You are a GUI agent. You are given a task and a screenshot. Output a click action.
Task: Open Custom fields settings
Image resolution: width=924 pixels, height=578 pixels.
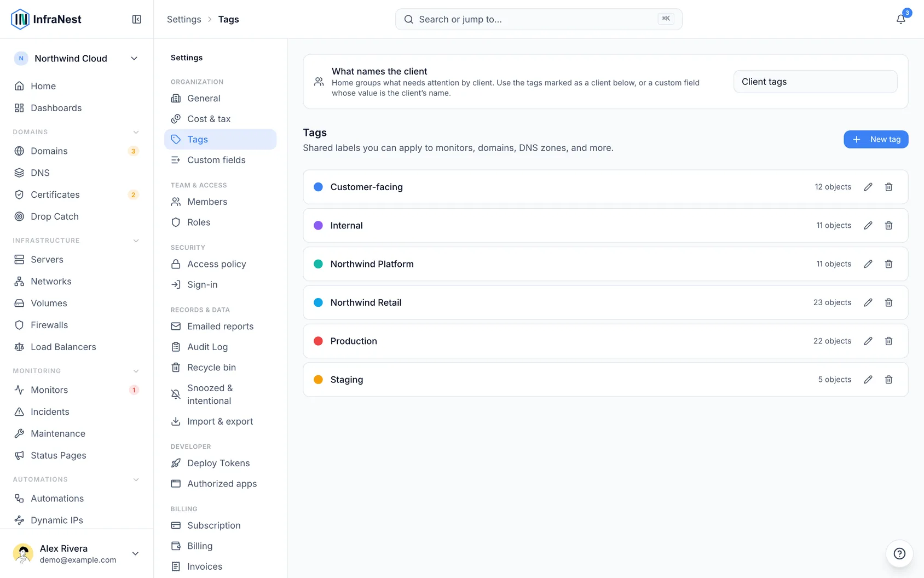220,160
